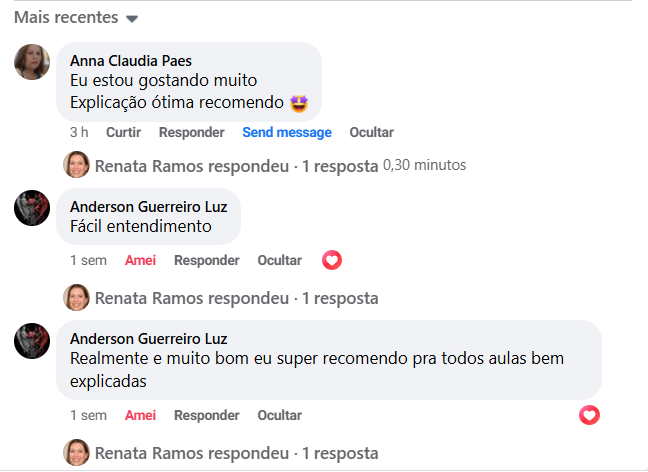Expand Renata's reply under Fácil entendimento comment

(x=236, y=298)
